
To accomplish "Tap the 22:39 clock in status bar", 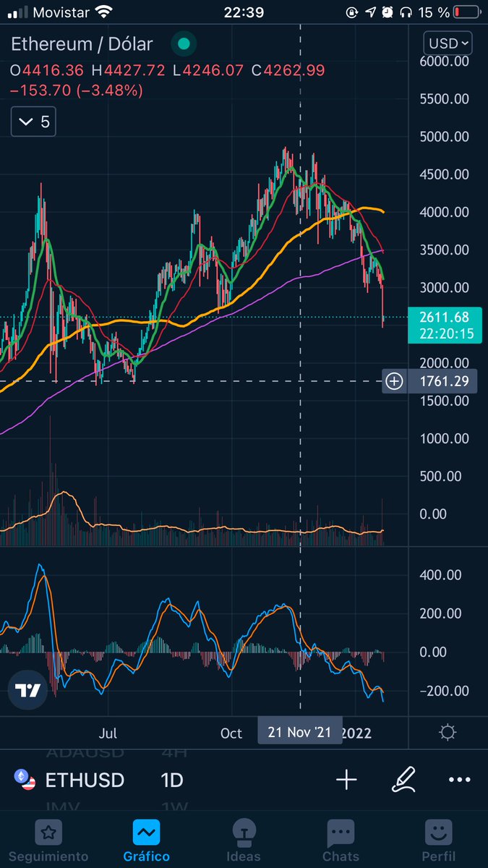I will pyautogui.click(x=244, y=12).
